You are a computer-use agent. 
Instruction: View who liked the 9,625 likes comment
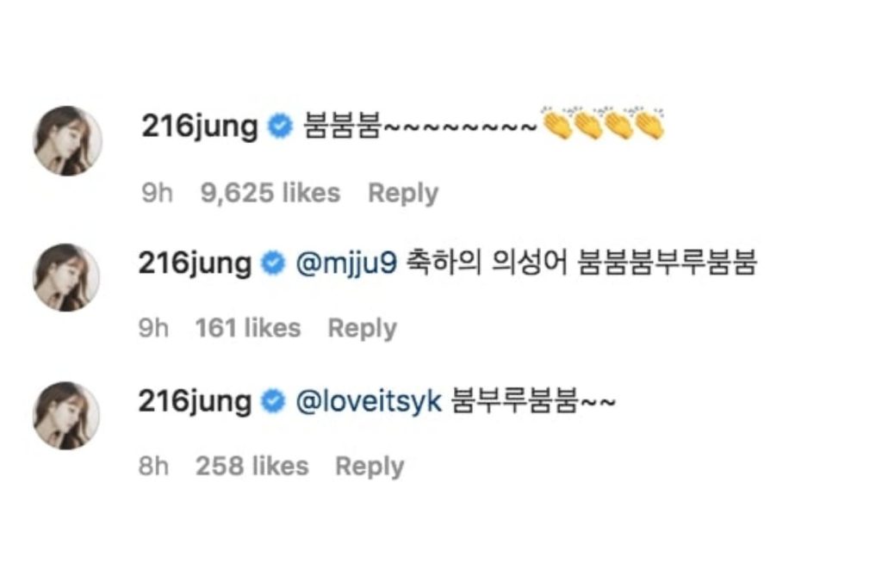pos(270,193)
